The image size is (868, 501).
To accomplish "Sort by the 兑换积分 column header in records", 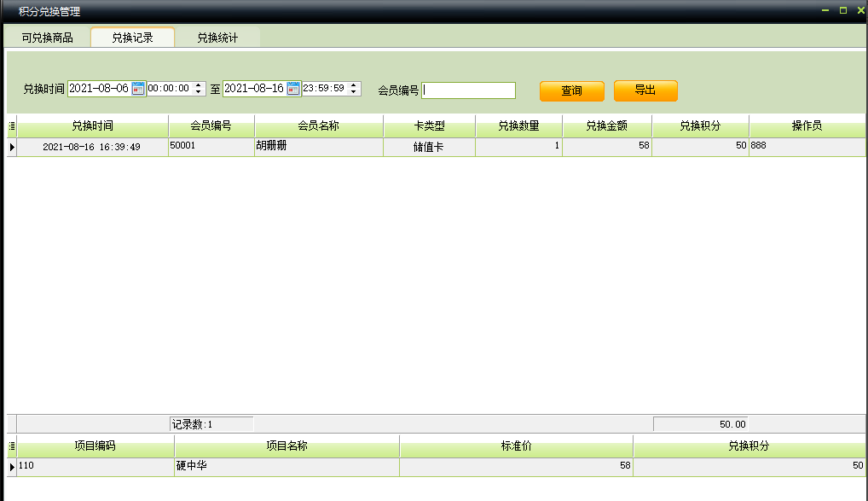I will pyautogui.click(x=700, y=126).
